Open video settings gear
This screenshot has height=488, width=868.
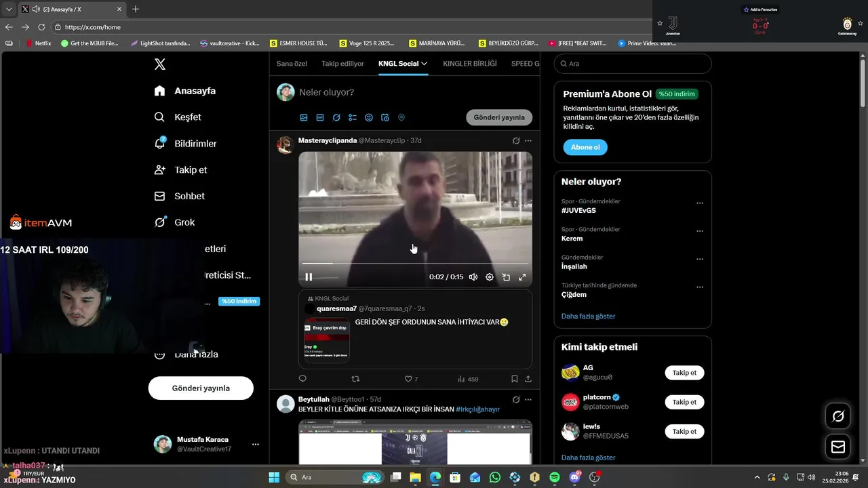pyautogui.click(x=490, y=277)
